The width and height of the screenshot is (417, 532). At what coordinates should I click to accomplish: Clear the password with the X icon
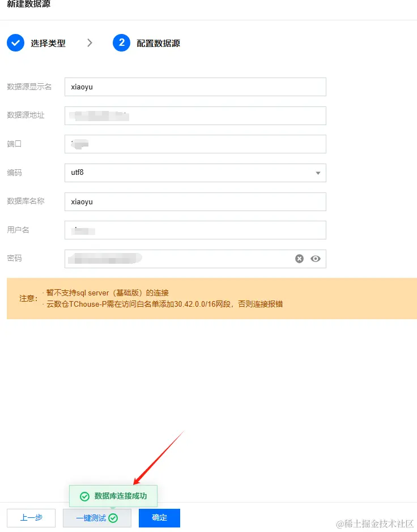pyautogui.click(x=299, y=259)
